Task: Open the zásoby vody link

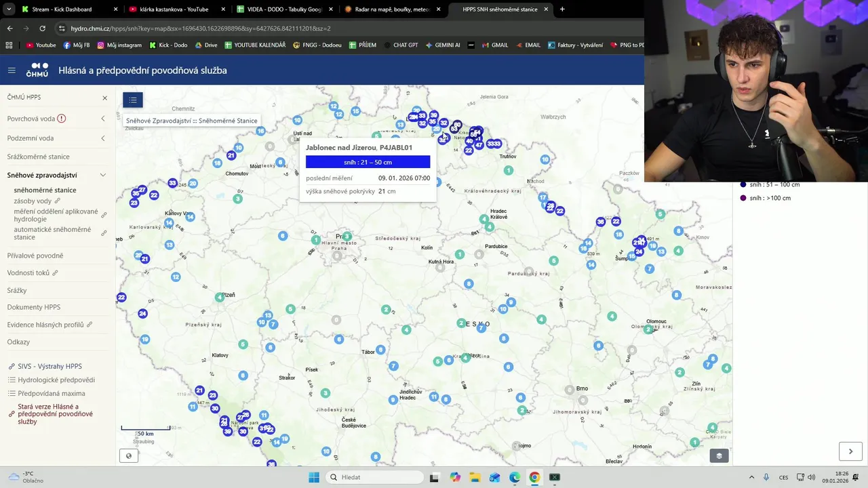Action: [33, 201]
